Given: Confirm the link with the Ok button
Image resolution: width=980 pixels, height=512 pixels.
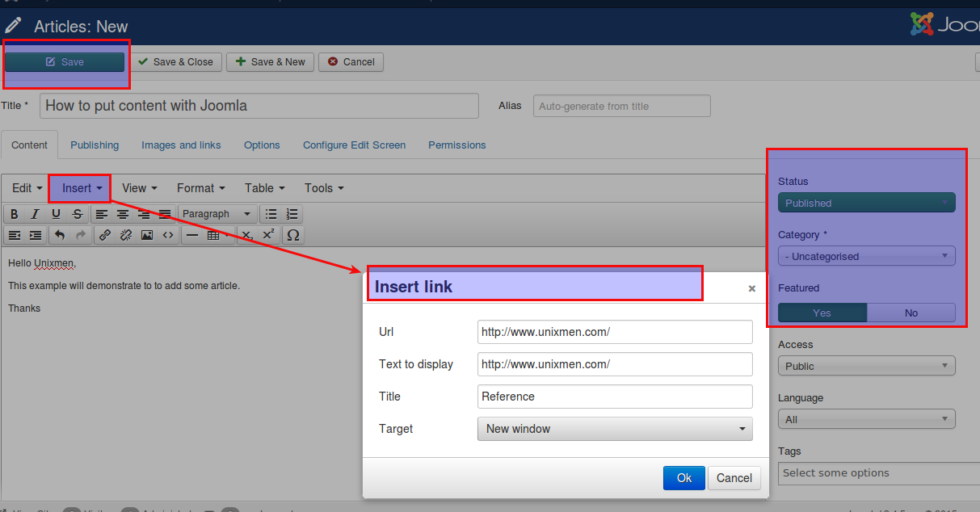Looking at the screenshot, I should coord(684,478).
